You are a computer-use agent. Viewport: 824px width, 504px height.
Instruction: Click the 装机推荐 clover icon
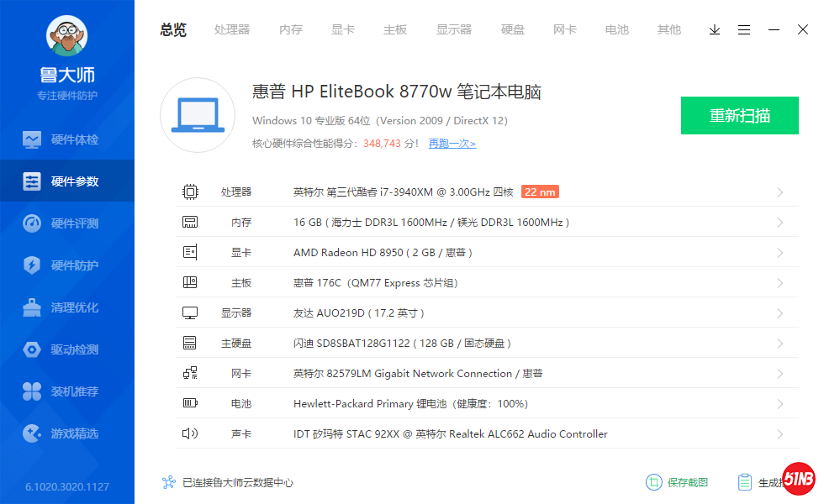pyautogui.click(x=32, y=391)
